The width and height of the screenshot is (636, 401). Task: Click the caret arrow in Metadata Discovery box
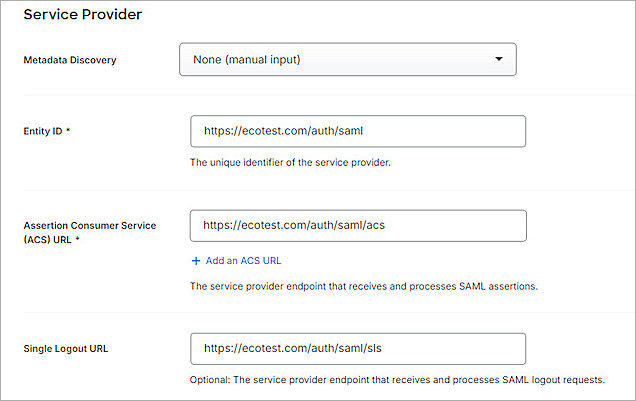coord(499,59)
